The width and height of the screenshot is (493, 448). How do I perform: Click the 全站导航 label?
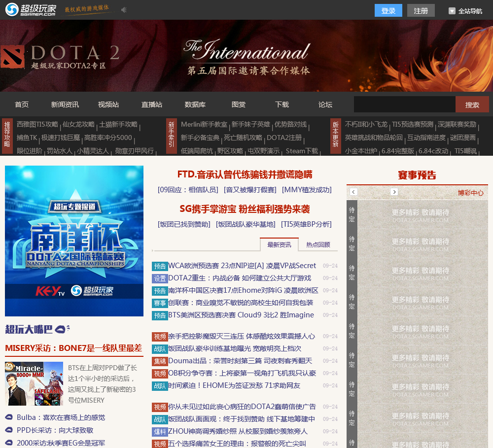pyautogui.click(x=470, y=11)
